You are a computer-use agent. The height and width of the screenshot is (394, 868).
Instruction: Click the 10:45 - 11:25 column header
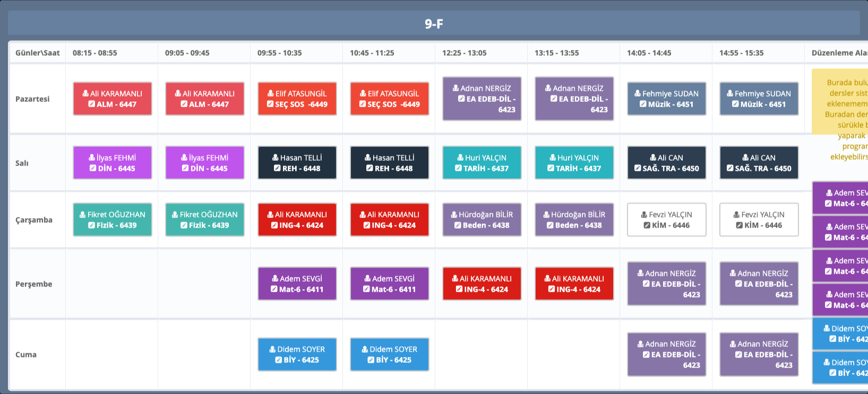pyautogui.click(x=372, y=53)
